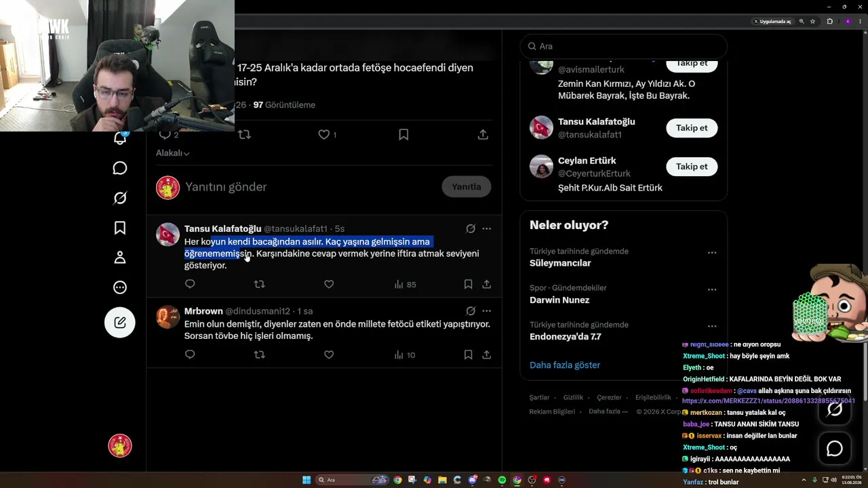
Task: View analytics showing 10 views
Action: pyautogui.click(x=405, y=354)
